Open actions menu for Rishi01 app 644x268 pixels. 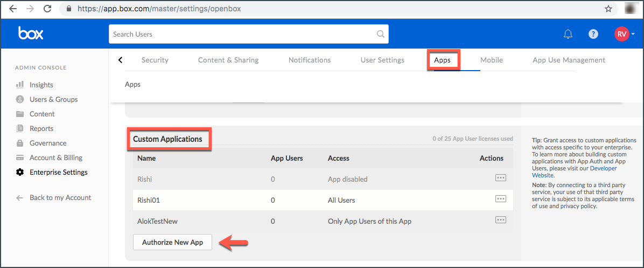(500, 199)
